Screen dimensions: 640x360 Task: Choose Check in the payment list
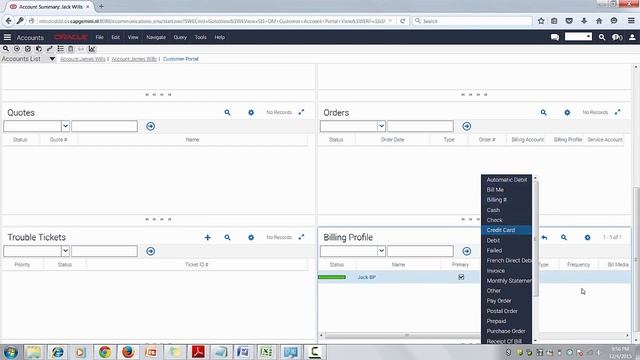[506, 220]
